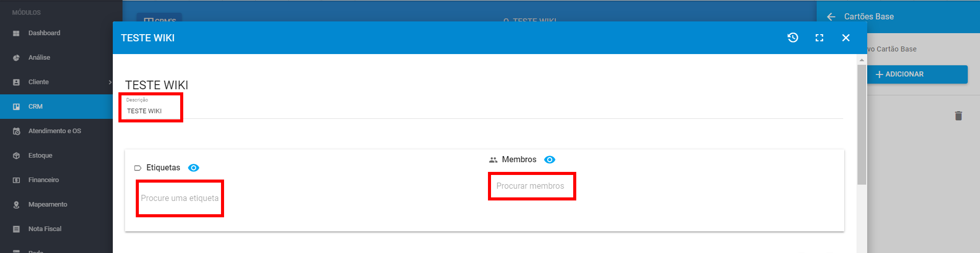Toggle Membros visibility eye
Screen dimensions: 980x253
coord(550,160)
